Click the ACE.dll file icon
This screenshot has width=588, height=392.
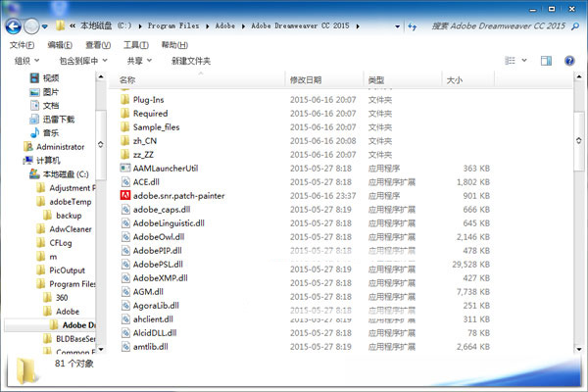(125, 182)
